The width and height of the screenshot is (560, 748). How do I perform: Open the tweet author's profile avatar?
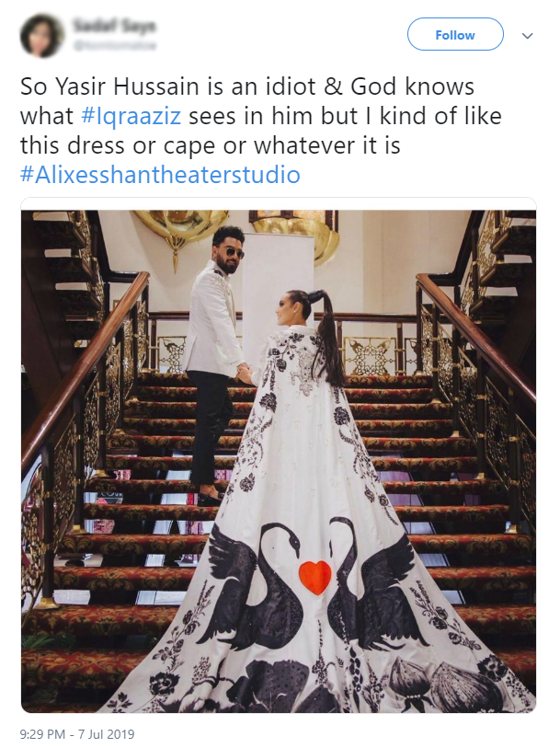coord(41,35)
